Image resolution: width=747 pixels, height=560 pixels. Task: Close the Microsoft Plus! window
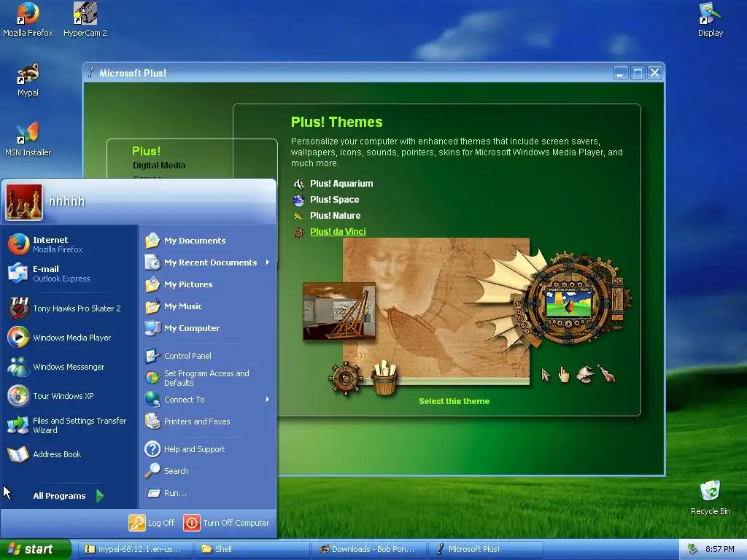point(654,73)
